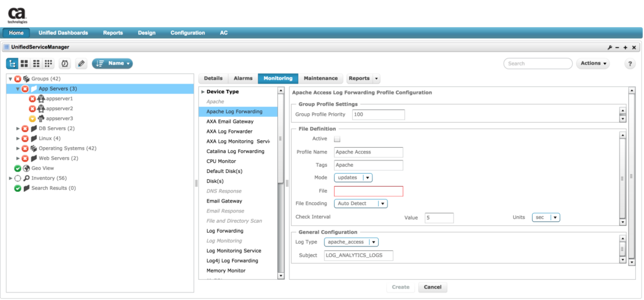This screenshot has height=300, width=644.
Task: Collapse the App Servers group
Action: pyautogui.click(x=18, y=89)
